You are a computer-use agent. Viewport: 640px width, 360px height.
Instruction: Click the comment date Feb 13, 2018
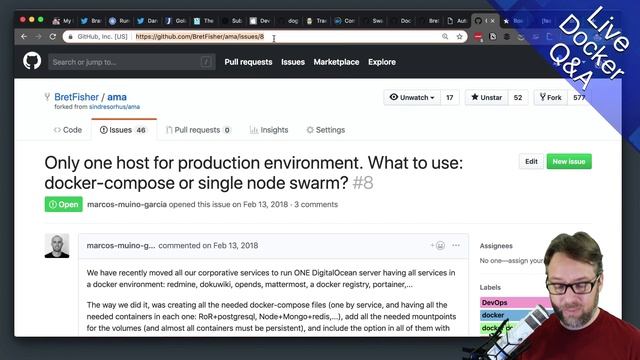(236, 245)
